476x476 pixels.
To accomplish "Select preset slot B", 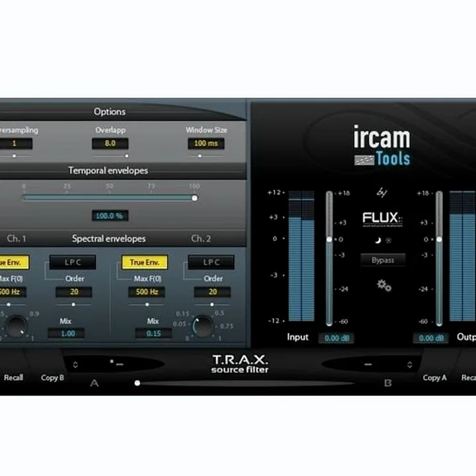I will pyautogui.click(x=388, y=383).
